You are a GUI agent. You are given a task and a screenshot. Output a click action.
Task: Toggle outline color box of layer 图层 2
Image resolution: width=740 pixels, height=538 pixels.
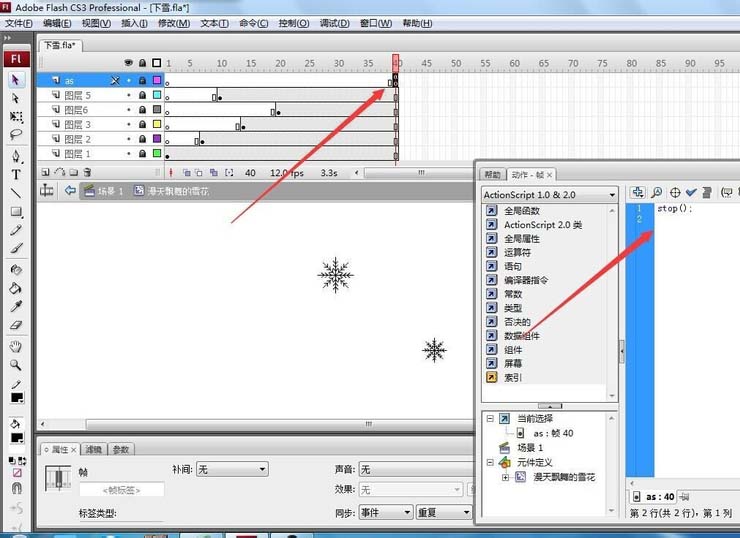pyautogui.click(x=156, y=140)
